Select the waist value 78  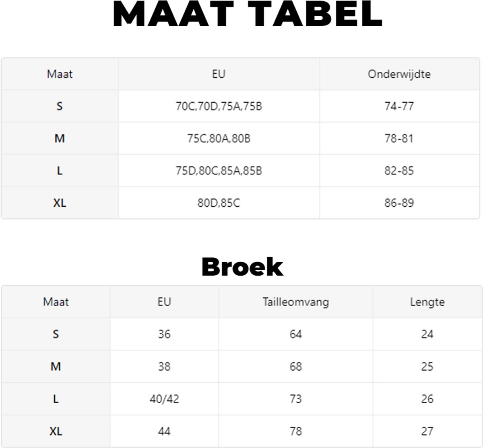(x=295, y=431)
